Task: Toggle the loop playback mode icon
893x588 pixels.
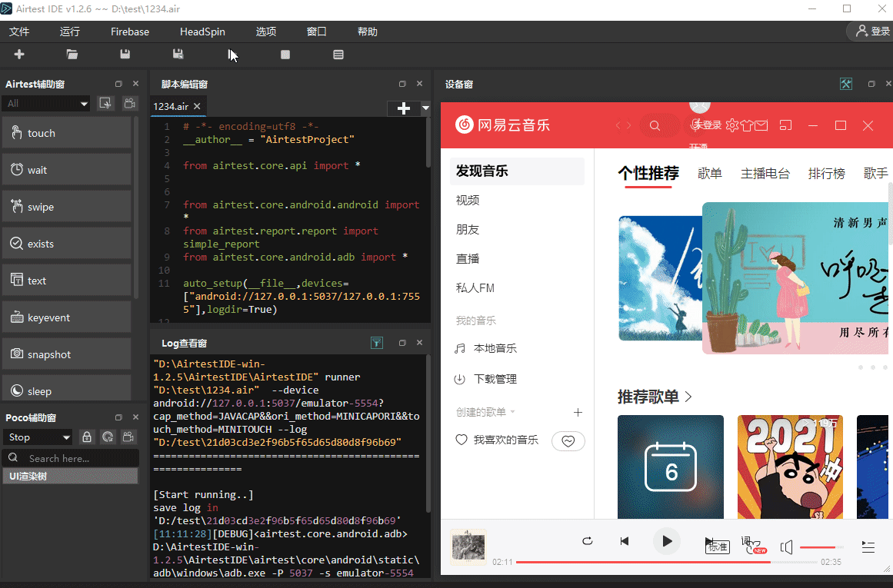Action: pos(588,541)
